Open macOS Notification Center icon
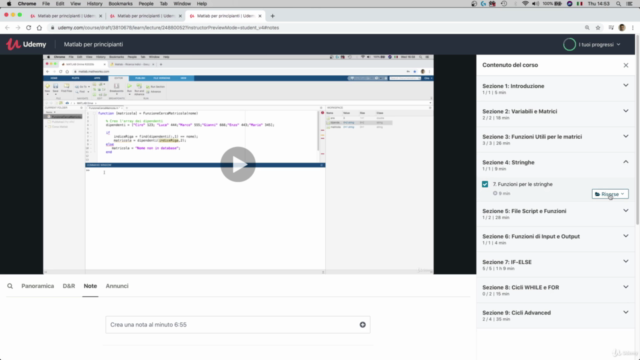Image resolution: width=640 pixels, height=360 pixels. tap(629, 4)
